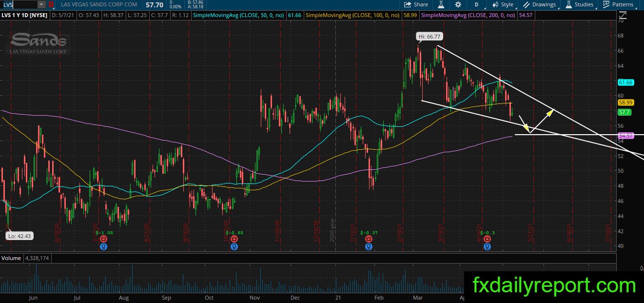Screen dimensions: 644x303
Task: Click the October 2020 blue lightbulb event icon
Action: coord(234,247)
